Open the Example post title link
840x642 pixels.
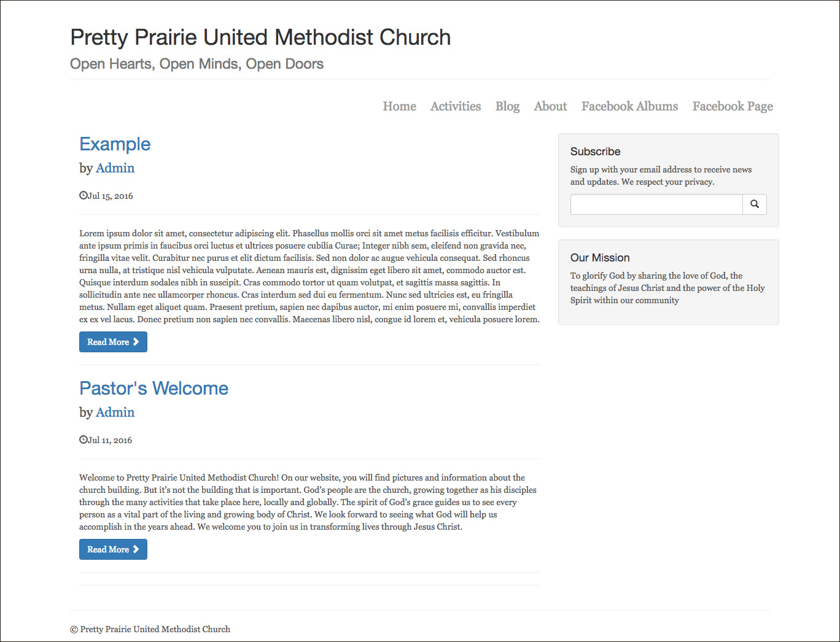point(115,144)
